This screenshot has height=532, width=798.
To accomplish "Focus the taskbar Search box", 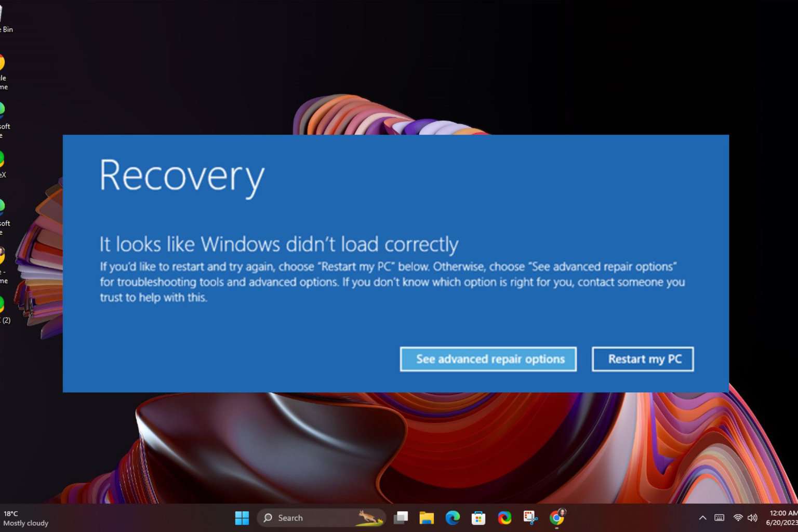I will tap(321, 518).
